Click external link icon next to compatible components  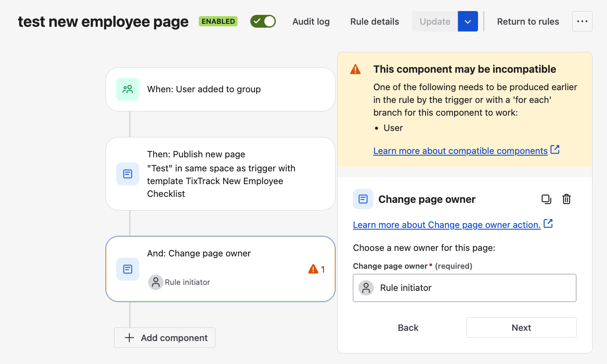click(555, 150)
